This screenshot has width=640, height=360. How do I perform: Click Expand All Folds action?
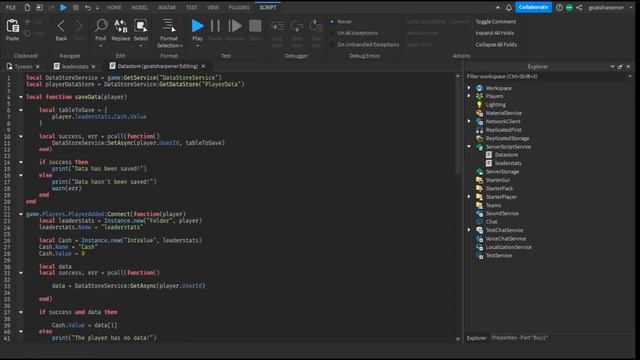495,33
